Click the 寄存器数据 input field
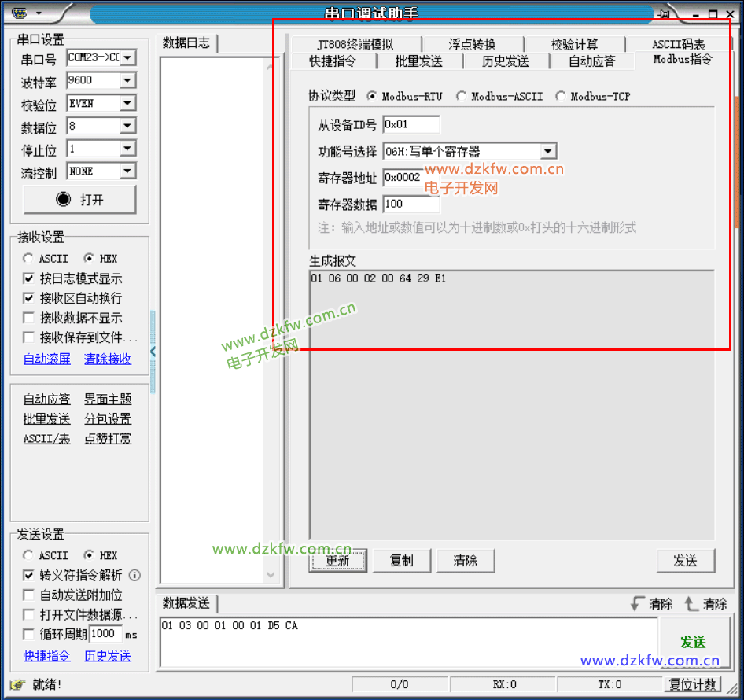The image size is (744, 700). (x=411, y=204)
